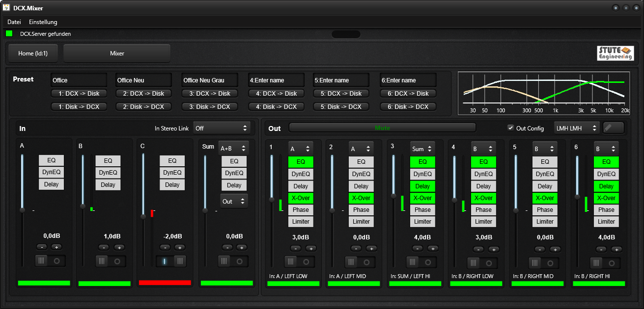Uncheck the Out Config checkbox
The width and height of the screenshot is (644, 309).
tap(511, 128)
